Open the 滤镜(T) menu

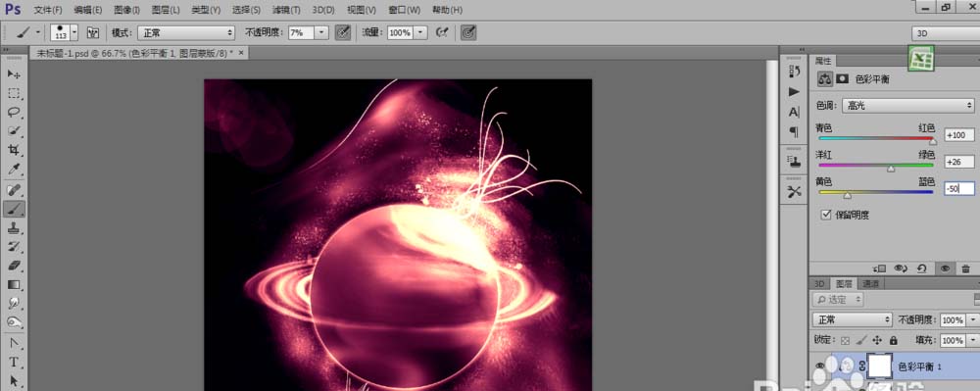(286, 10)
